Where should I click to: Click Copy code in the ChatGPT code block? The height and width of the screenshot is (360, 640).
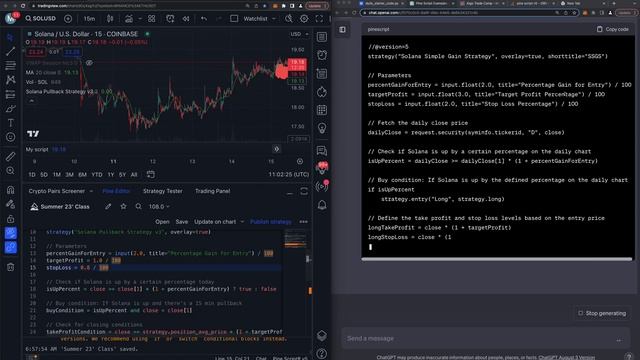(x=613, y=29)
